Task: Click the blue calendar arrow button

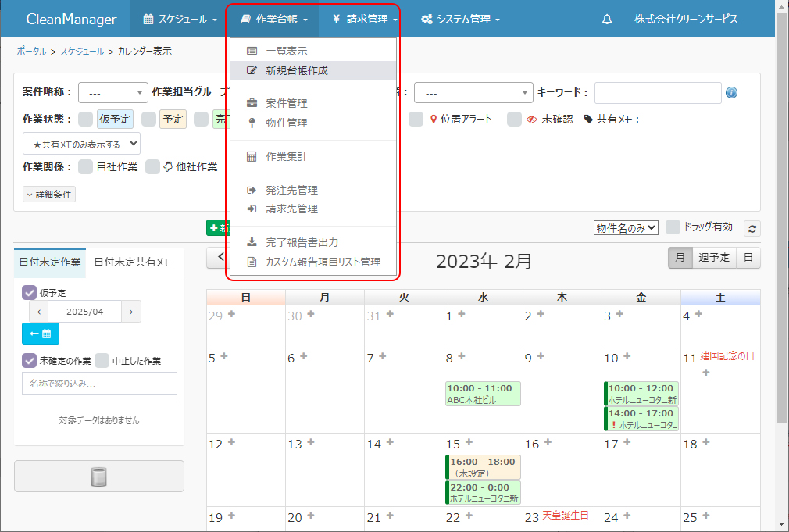Action: click(x=40, y=334)
